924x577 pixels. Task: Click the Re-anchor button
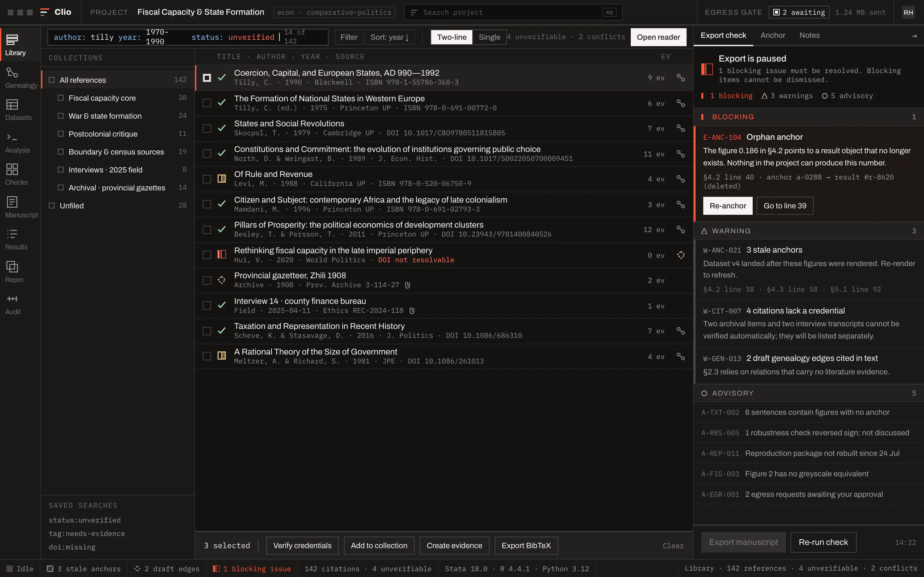point(727,206)
